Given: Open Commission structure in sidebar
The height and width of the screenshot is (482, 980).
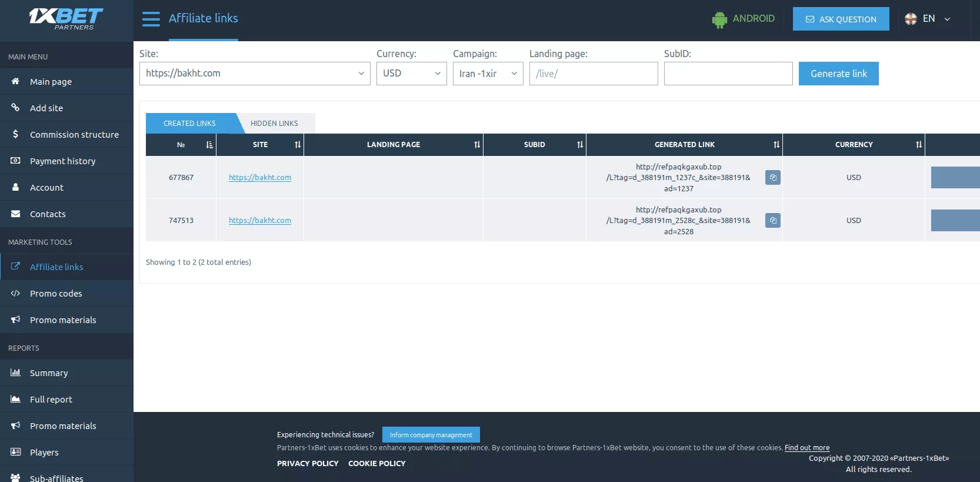Looking at the screenshot, I should (x=74, y=135).
